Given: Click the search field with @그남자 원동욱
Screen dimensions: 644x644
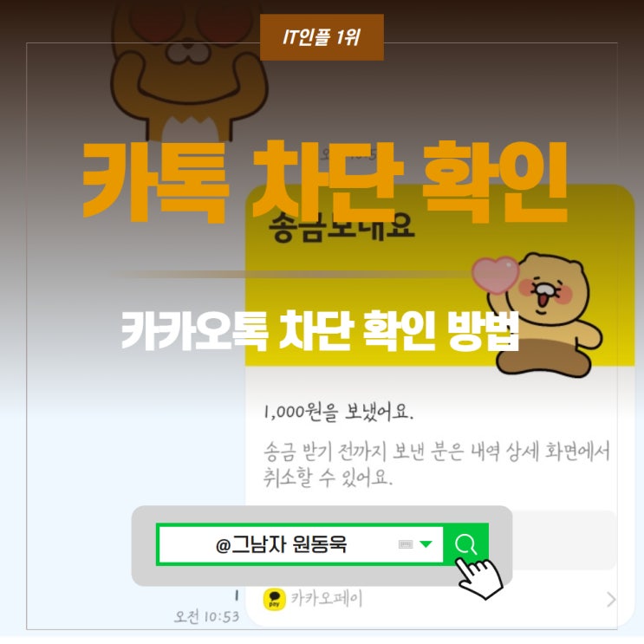Looking at the screenshot, I should pos(301,544).
